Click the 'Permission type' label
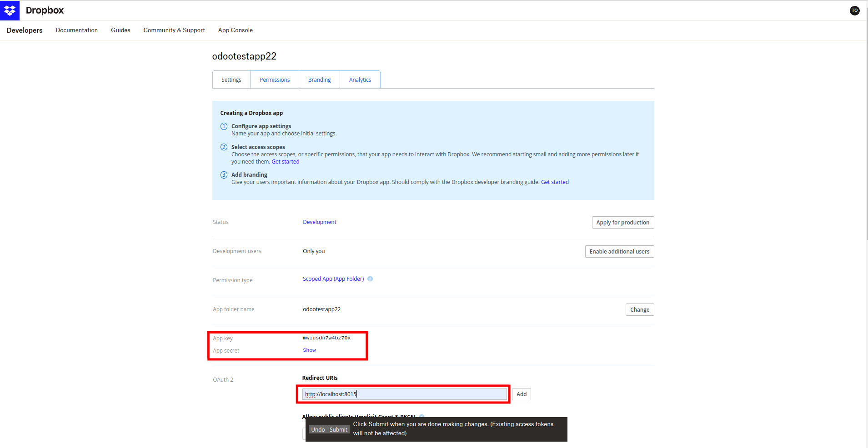Image resolution: width=868 pixels, height=448 pixels. tap(233, 280)
